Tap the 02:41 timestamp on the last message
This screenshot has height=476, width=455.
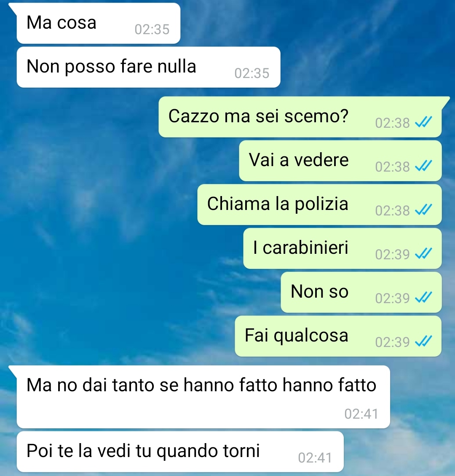(315, 458)
